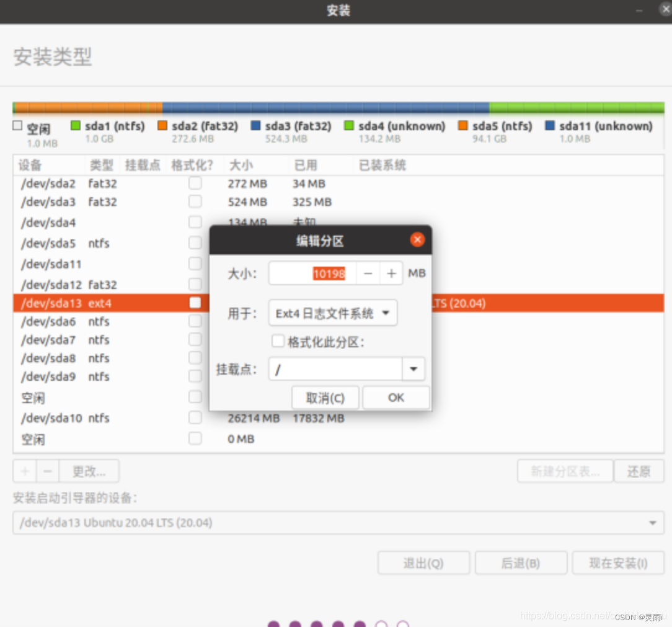Select the /dev/sda10 ntfs row
The image size is (672, 627).
(338, 418)
